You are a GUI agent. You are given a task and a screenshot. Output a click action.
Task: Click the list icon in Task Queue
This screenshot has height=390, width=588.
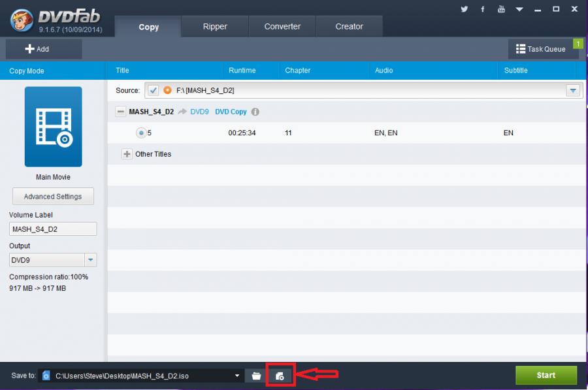coord(521,49)
